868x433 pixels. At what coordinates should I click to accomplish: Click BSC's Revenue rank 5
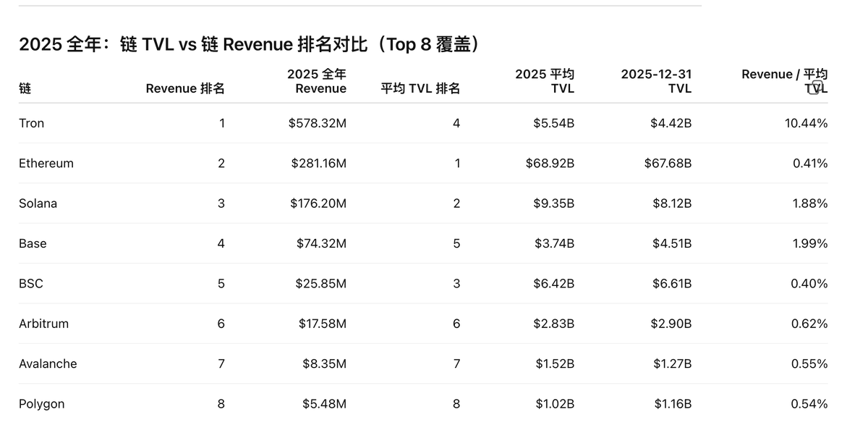point(221,283)
